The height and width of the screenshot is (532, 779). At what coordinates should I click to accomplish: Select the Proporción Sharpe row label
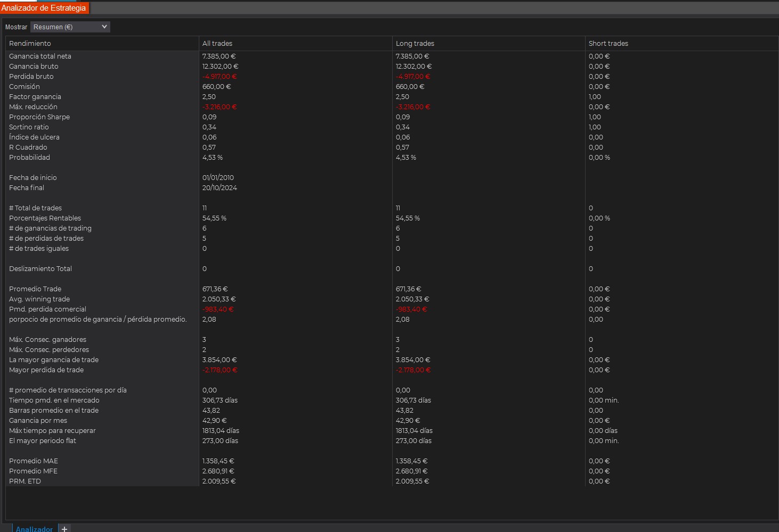point(39,117)
